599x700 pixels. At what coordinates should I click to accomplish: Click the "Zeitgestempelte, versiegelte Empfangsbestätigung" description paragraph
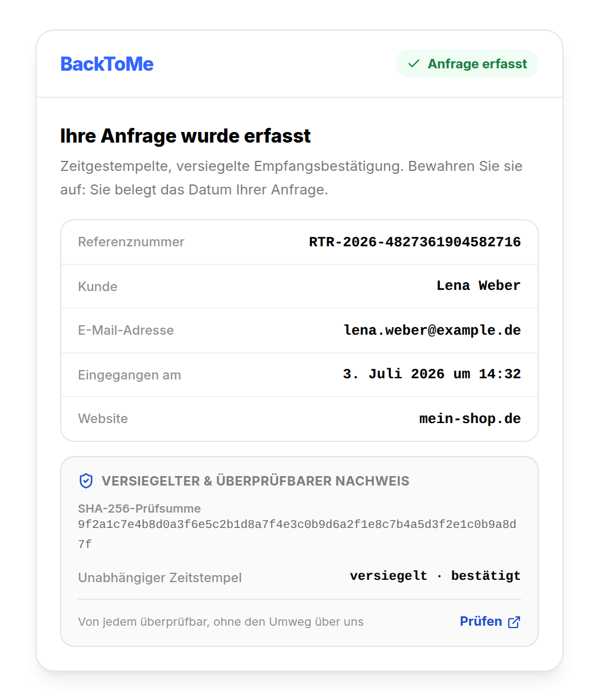(291, 178)
